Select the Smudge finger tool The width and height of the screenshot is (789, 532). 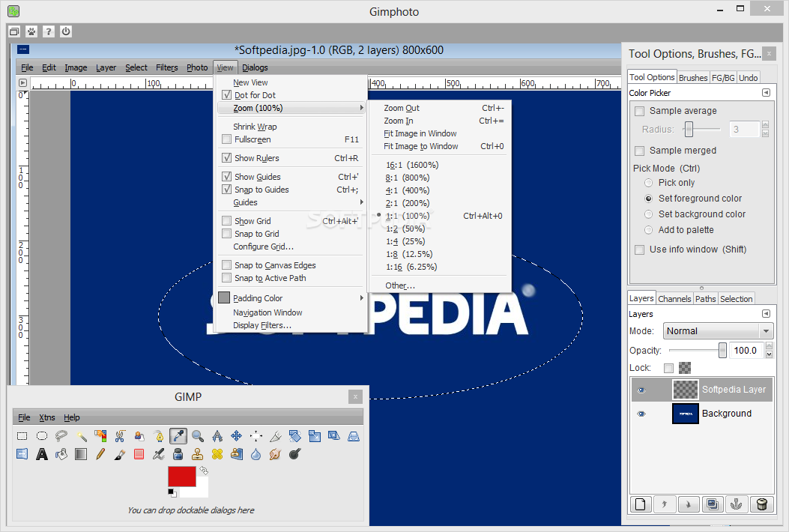click(x=275, y=454)
